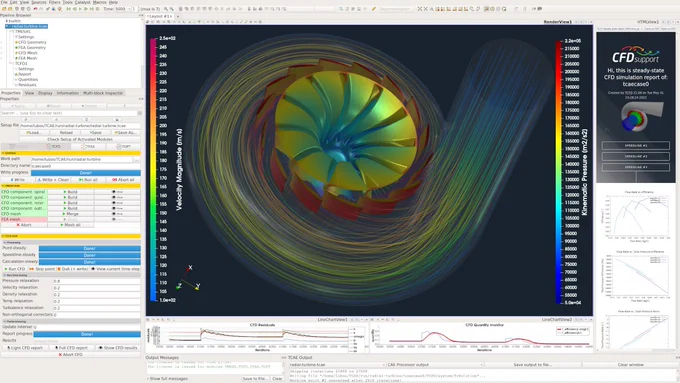Open the Sources menu

point(39,2)
